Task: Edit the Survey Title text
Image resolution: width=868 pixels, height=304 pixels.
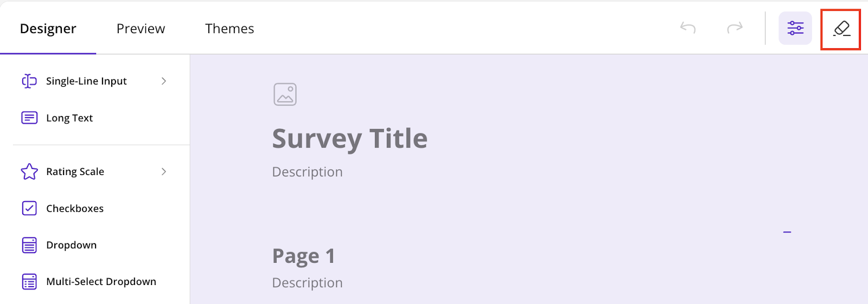Action: pos(350,139)
